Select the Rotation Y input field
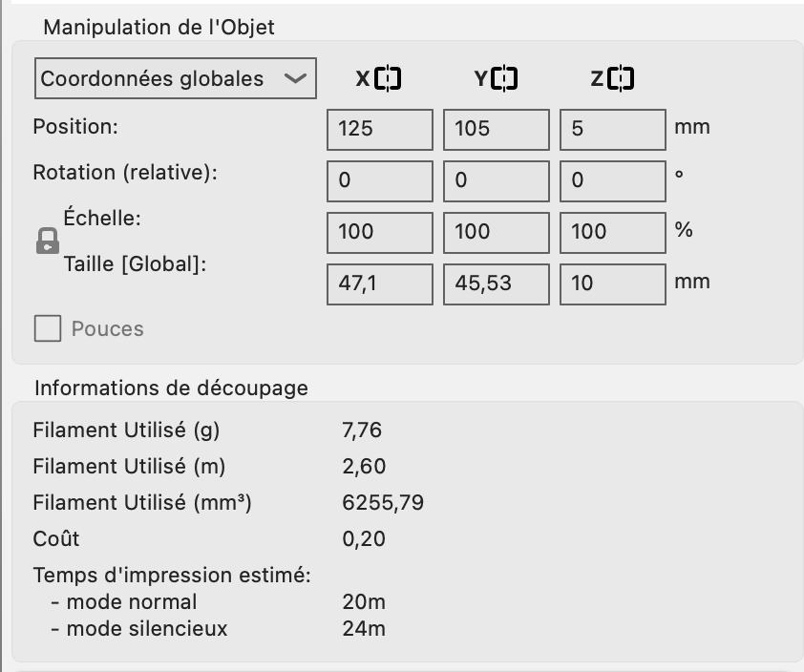The height and width of the screenshot is (672, 804). point(497,180)
